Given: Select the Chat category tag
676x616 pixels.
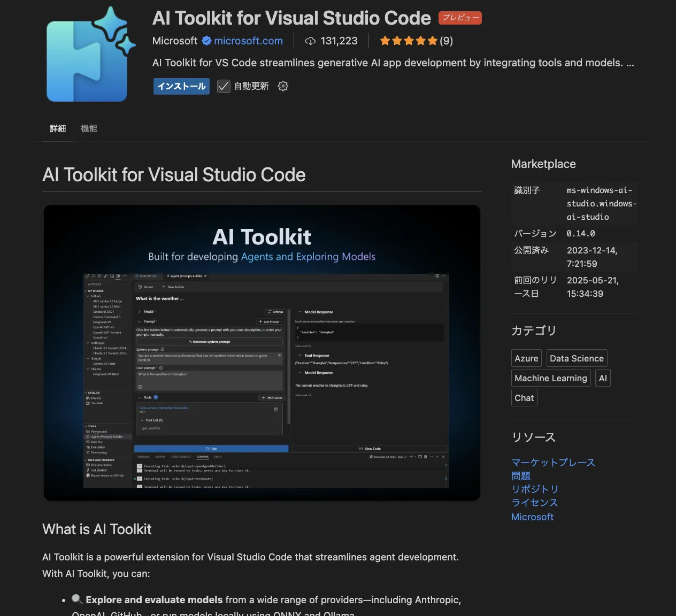Looking at the screenshot, I should 524,398.
